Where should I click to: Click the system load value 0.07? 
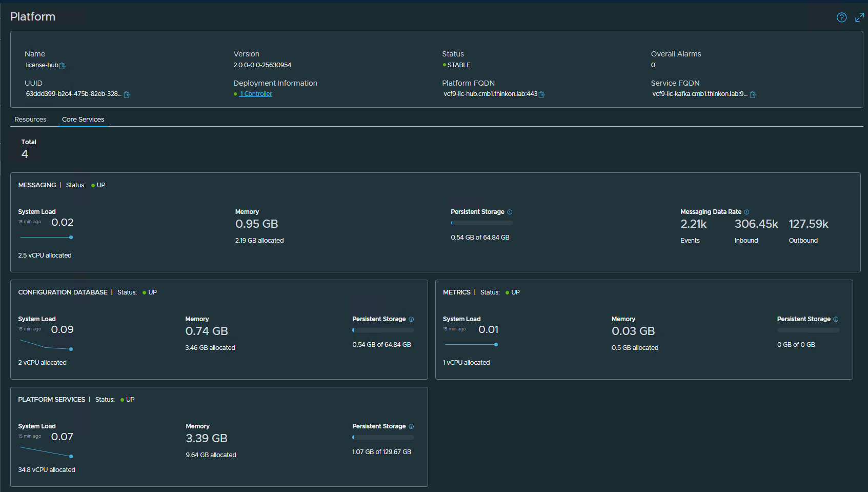(63, 437)
